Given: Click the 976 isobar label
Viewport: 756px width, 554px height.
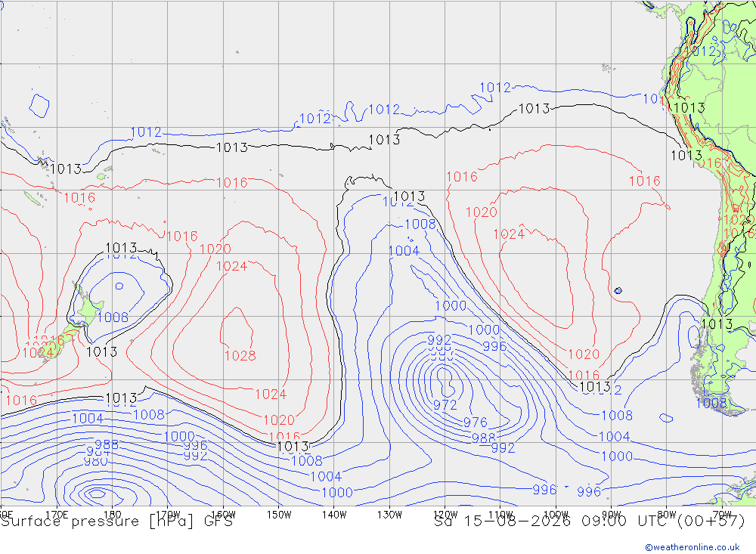Looking at the screenshot, I should pos(476,422).
